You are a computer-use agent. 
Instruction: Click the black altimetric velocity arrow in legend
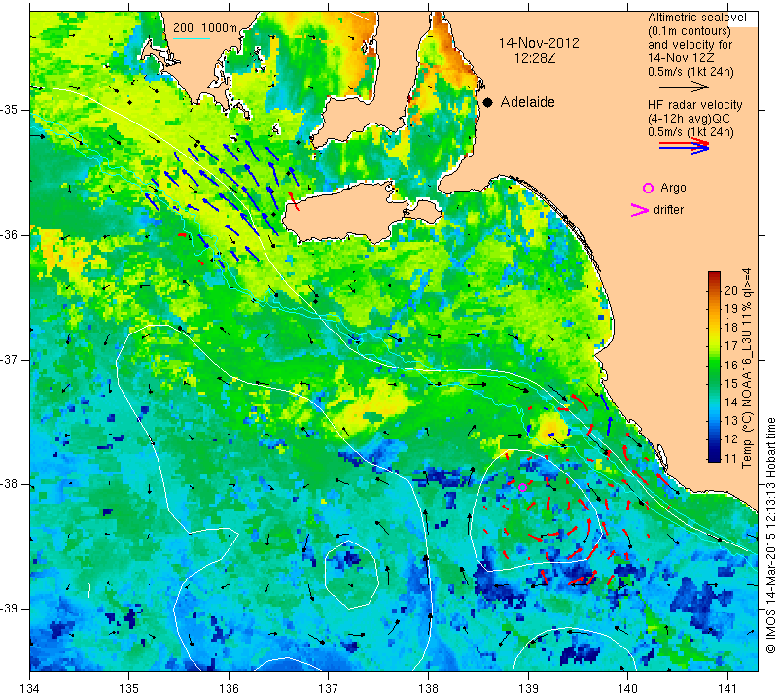(684, 87)
